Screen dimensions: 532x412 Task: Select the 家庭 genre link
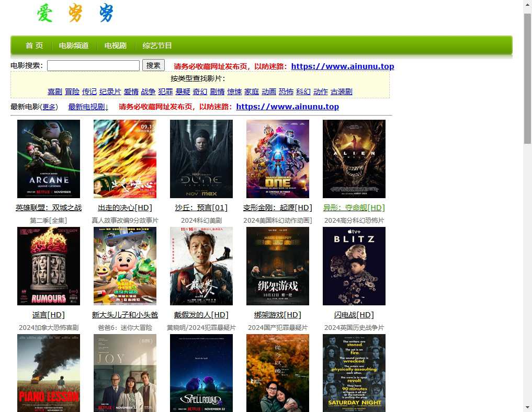click(x=252, y=91)
